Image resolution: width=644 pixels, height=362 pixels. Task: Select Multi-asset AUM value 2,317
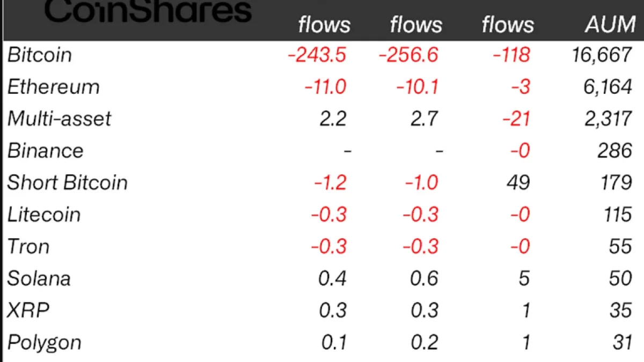point(608,119)
